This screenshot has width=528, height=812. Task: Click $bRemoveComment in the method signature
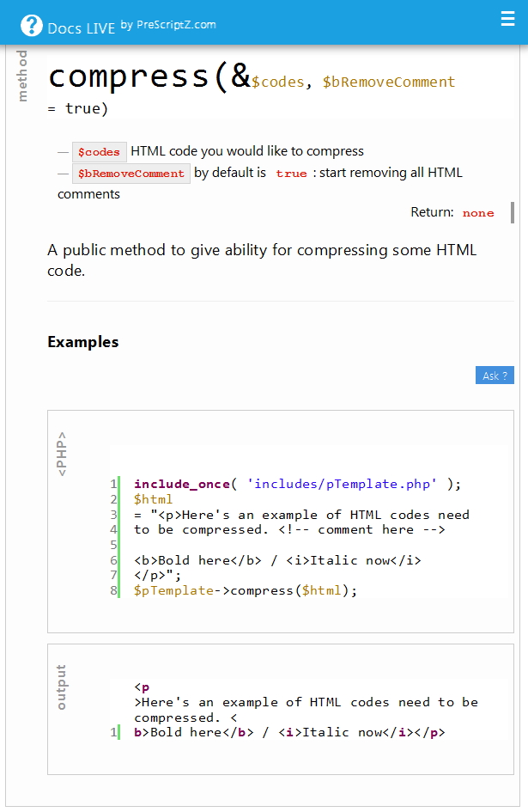pos(388,82)
